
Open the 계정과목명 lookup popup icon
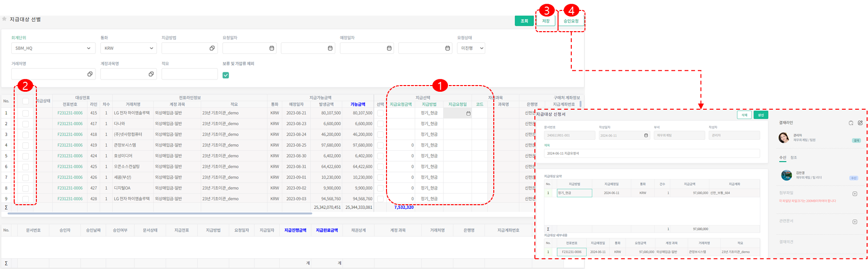[151, 74]
